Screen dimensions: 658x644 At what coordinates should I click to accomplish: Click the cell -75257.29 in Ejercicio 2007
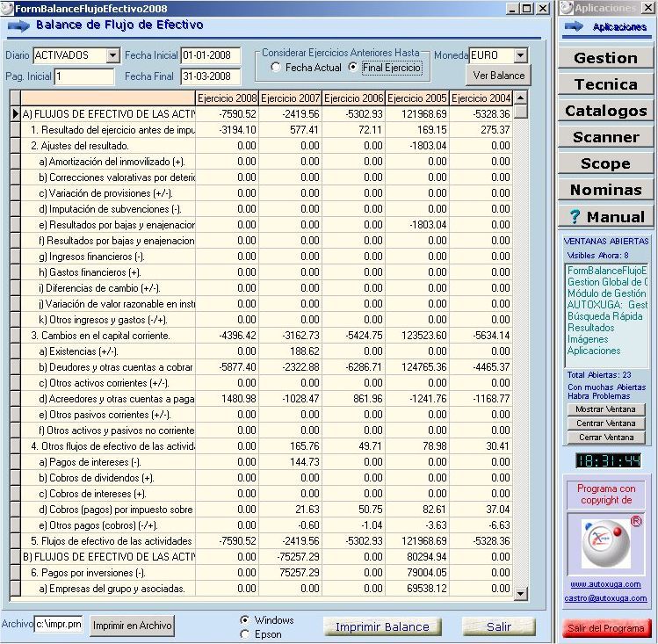point(291,557)
